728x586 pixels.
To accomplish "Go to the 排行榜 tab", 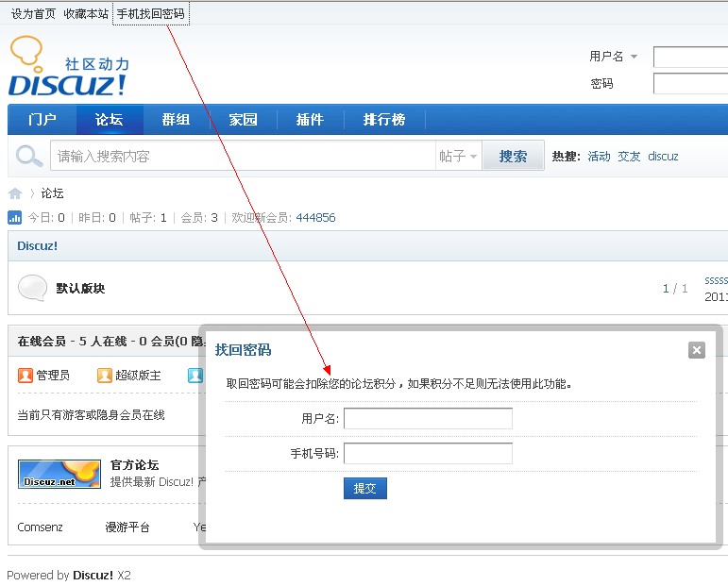I will pos(384,119).
